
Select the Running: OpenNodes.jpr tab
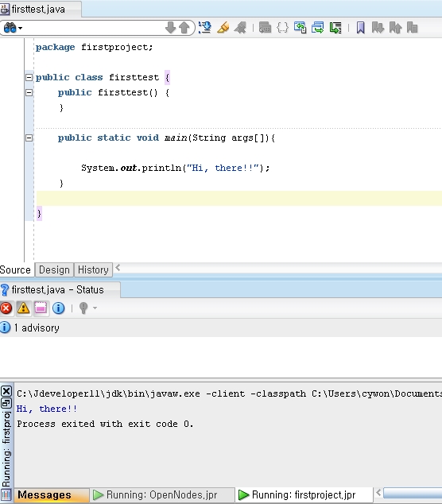(x=156, y=495)
